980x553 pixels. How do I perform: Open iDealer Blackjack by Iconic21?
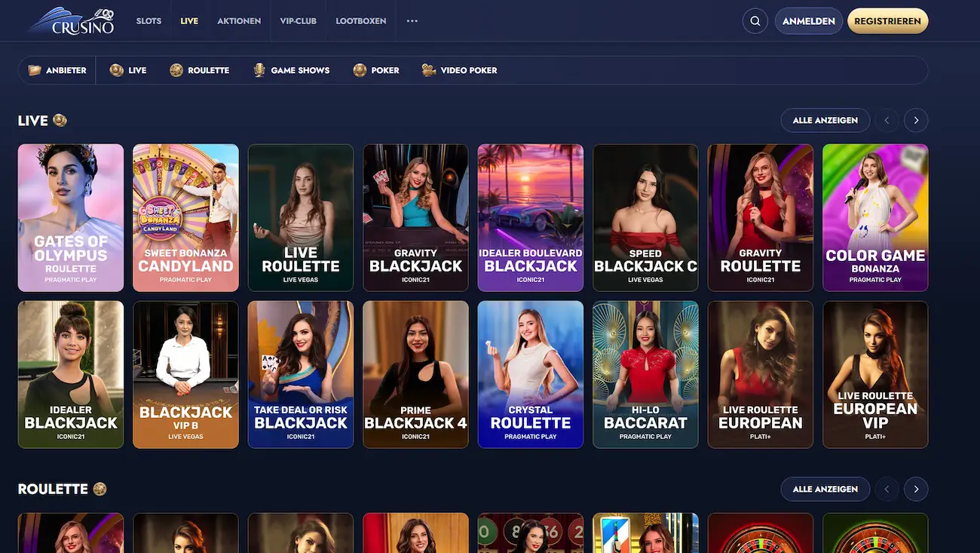tap(71, 375)
